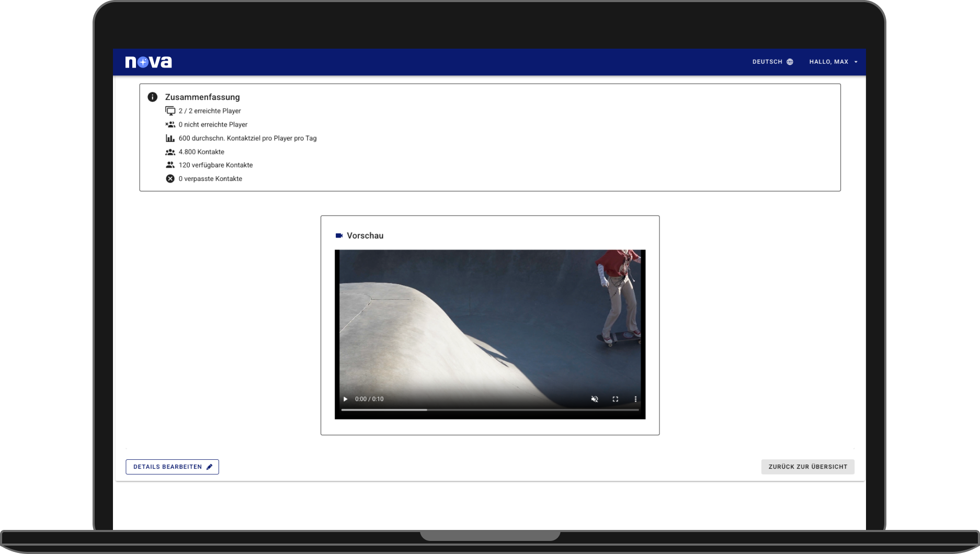Click the 4.800 Kontakte group icon

170,152
